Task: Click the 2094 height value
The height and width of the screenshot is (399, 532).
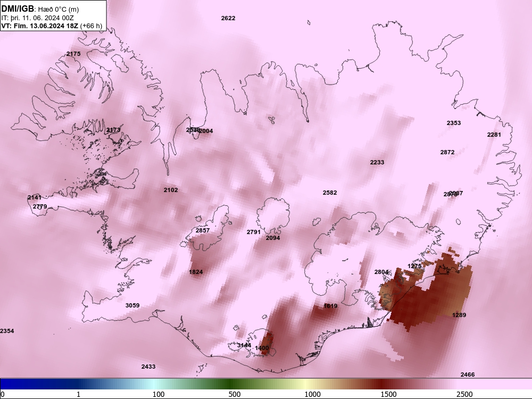Action: pos(273,238)
